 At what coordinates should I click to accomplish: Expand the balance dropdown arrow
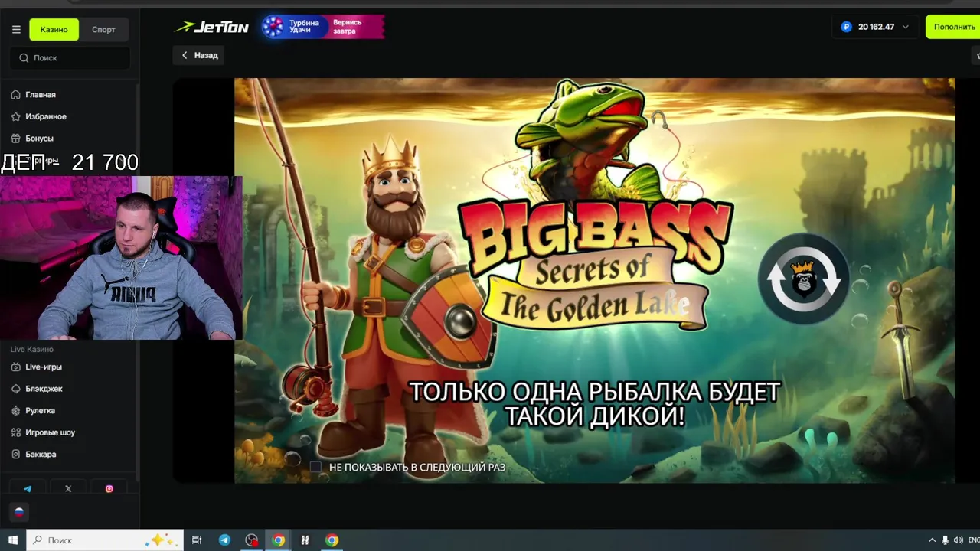(906, 27)
